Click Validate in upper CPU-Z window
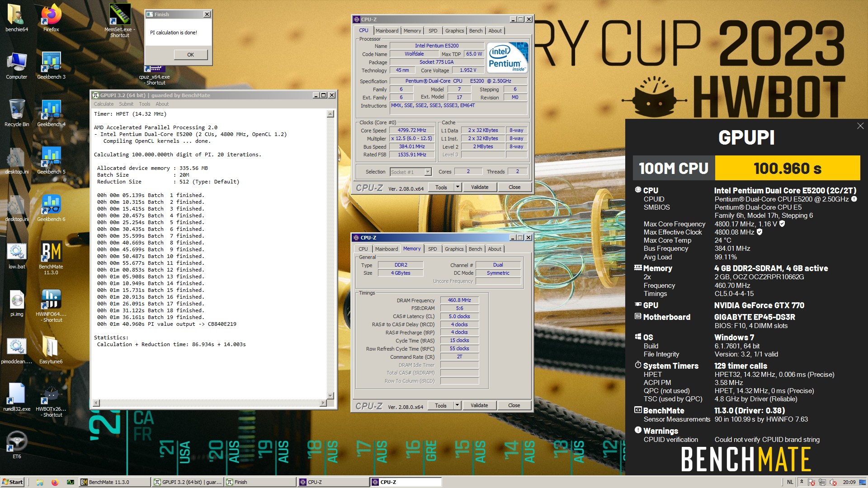Viewport: 868px width, 488px height. (480, 187)
